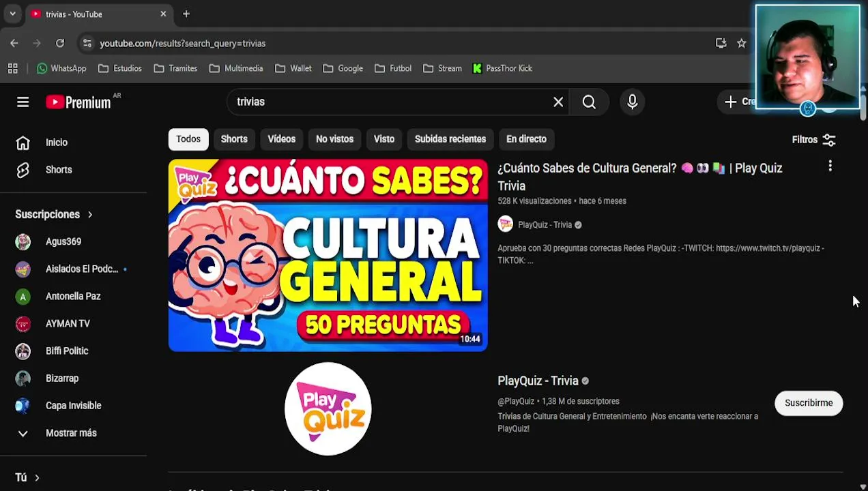Open the browser apps grid icon
This screenshot has width=868, height=491.
pyautogui.click(x=12, y=68)
